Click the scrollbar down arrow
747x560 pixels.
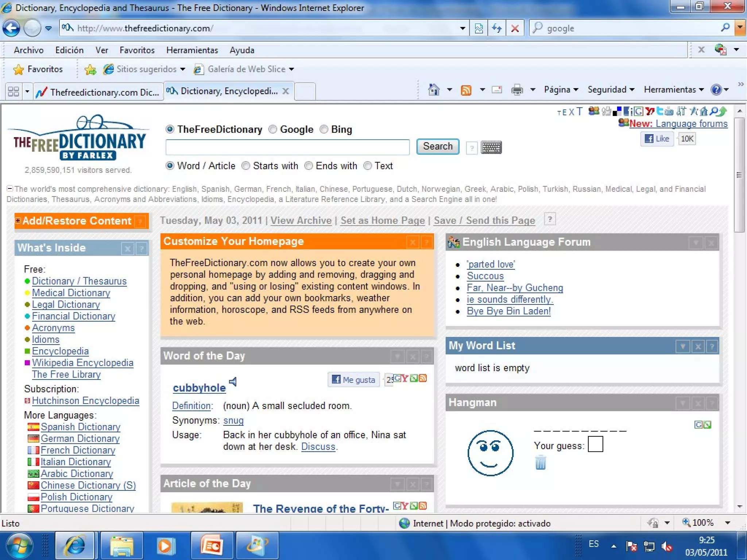[x=739, y=507]
